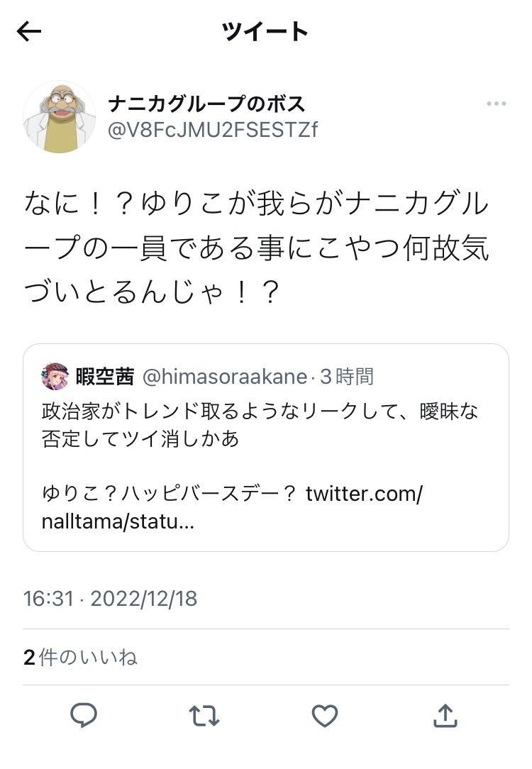Open ナニカグループのボス profile avatar
This screenshot has height=769, width=532.
[x=59, y=116]
